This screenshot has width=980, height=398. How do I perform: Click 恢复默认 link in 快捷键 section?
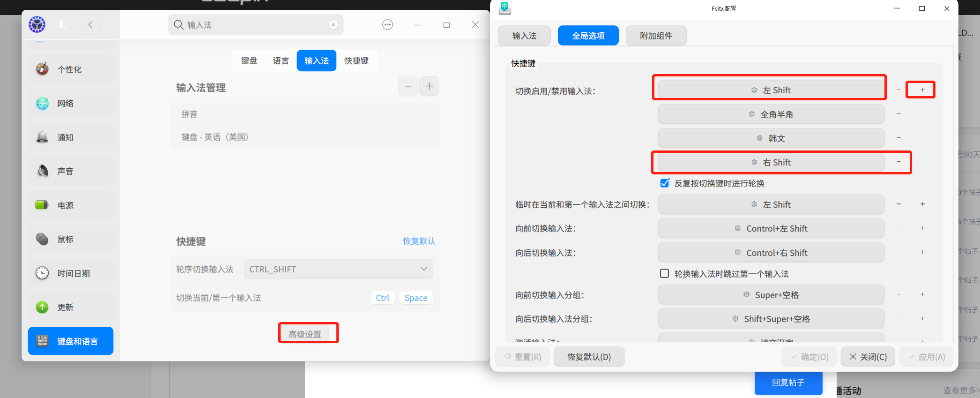pyautogui.click(x=419, y=241)
